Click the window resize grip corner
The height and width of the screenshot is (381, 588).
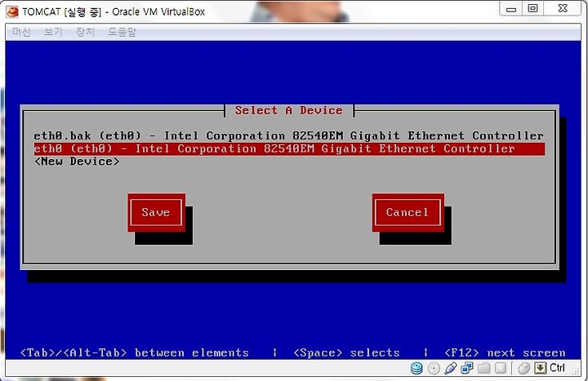577,371
